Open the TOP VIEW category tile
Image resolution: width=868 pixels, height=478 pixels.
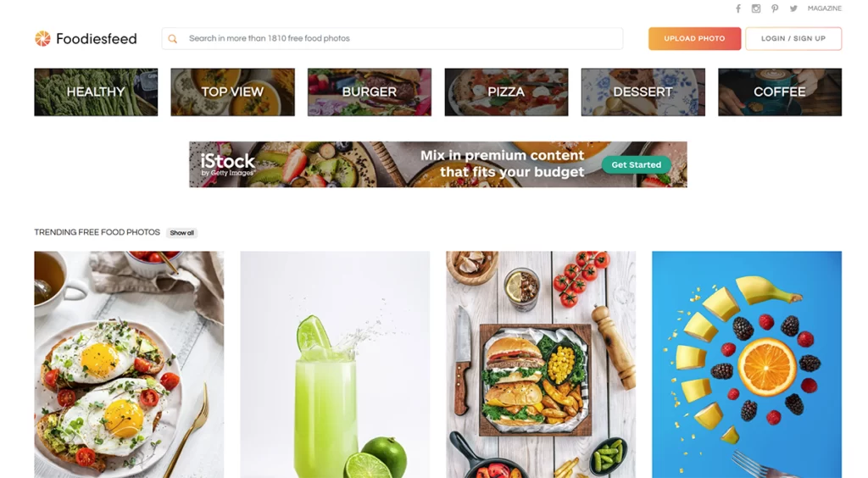(232, 92)
